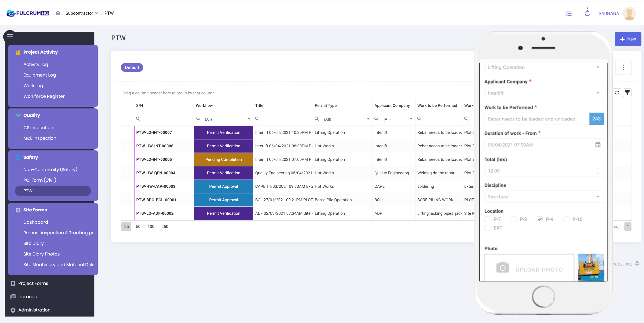Select the PTW sidebar item
Image resolution: width=644 pixels, height=323 pixels.
tap(53, 191)
